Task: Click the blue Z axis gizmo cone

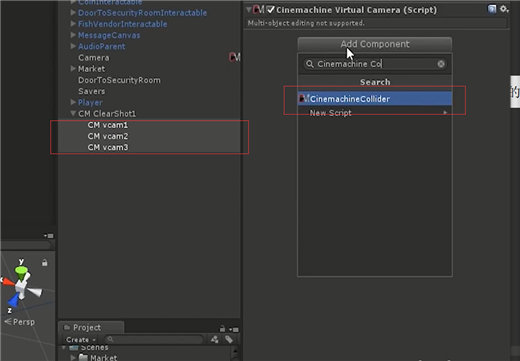Action: pos(13,300)
